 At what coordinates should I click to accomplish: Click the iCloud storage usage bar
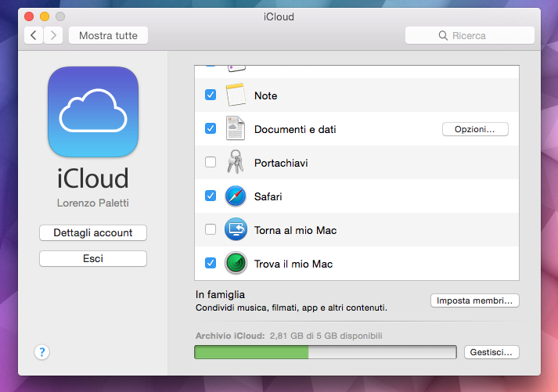[x=325, y=353]
